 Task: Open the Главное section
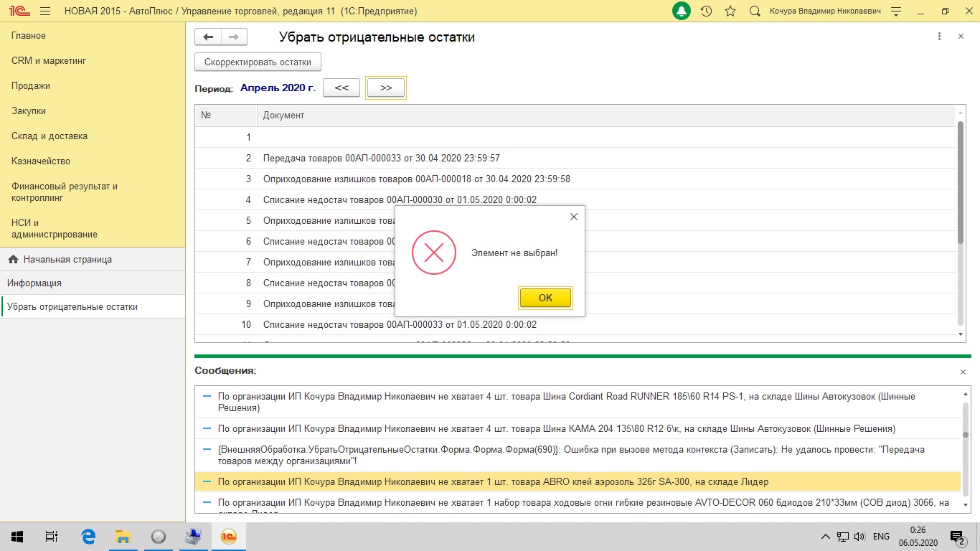(x=29, y=36)
